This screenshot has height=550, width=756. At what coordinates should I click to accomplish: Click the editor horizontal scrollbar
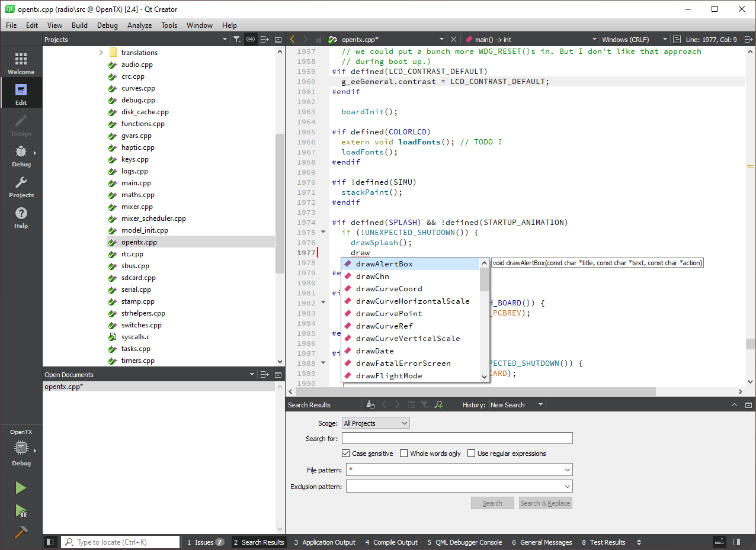click(x=474, y=391)
